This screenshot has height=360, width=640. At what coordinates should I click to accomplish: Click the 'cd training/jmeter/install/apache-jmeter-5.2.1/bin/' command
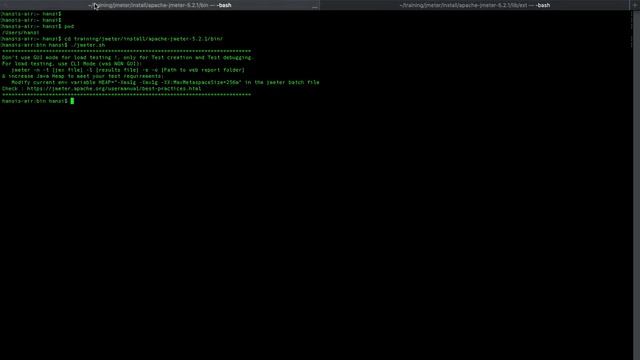pyautogui.click(x=144, y=39)
